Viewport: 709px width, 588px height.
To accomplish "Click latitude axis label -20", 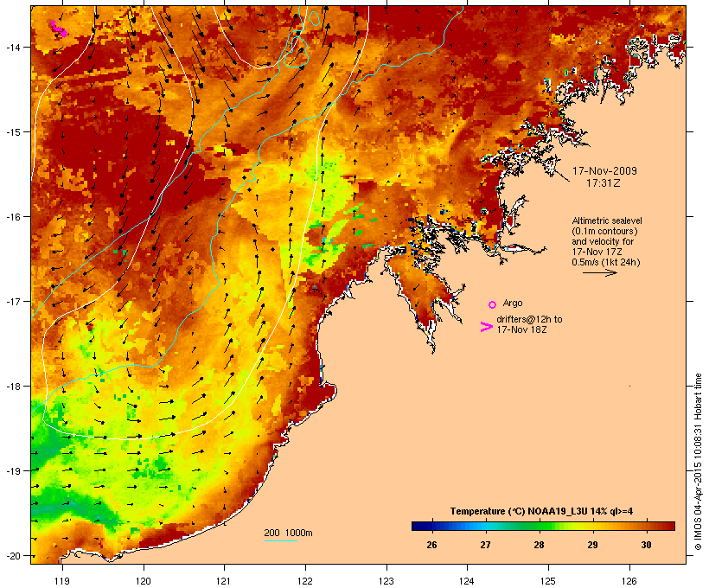I will (x=13, y=556).
